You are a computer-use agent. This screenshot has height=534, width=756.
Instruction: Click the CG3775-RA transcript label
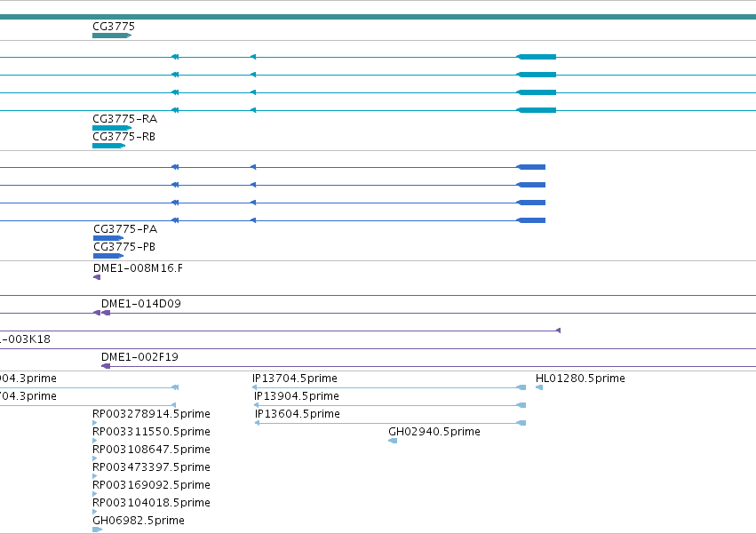pos(125,119)
